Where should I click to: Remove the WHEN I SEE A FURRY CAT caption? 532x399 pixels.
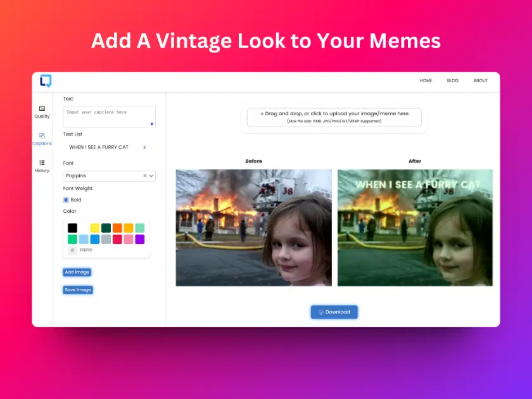pyautogui.click(x=144, y=147)
